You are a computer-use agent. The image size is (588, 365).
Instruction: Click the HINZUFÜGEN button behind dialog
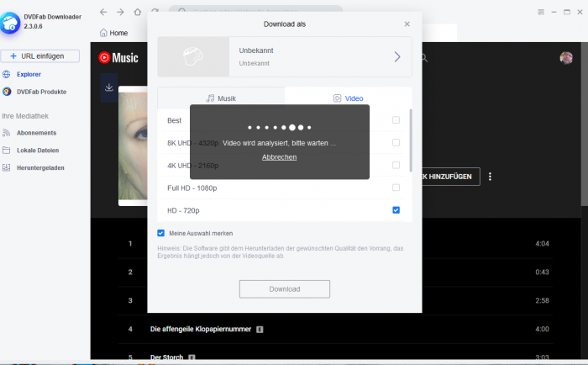pyautogui.click(x=450, y=177)
